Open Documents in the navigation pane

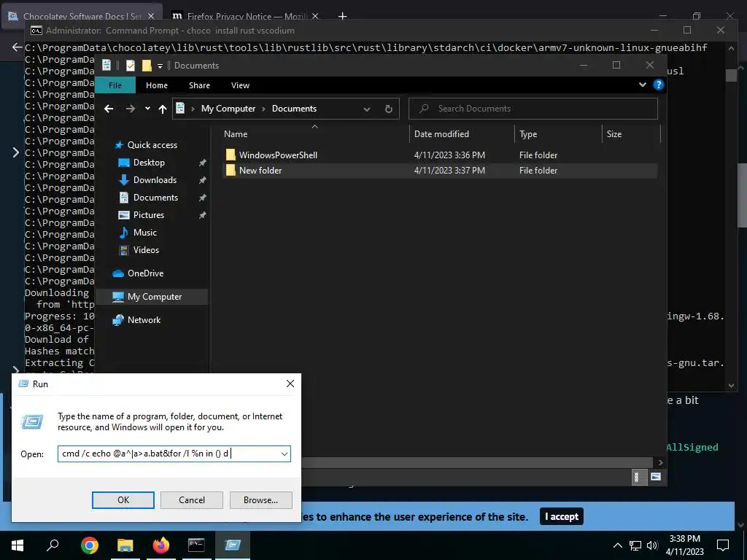pyautogui.click(x=155, y=198)
